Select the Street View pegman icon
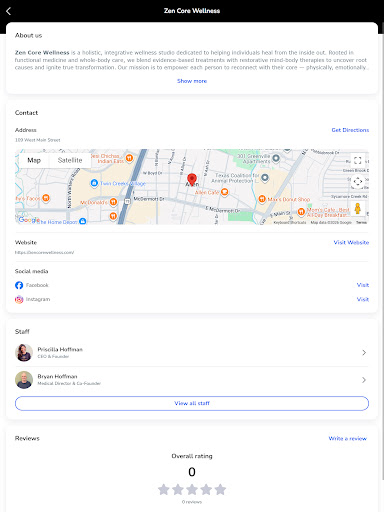The image size is (384, 512). (x=358, y=209)
